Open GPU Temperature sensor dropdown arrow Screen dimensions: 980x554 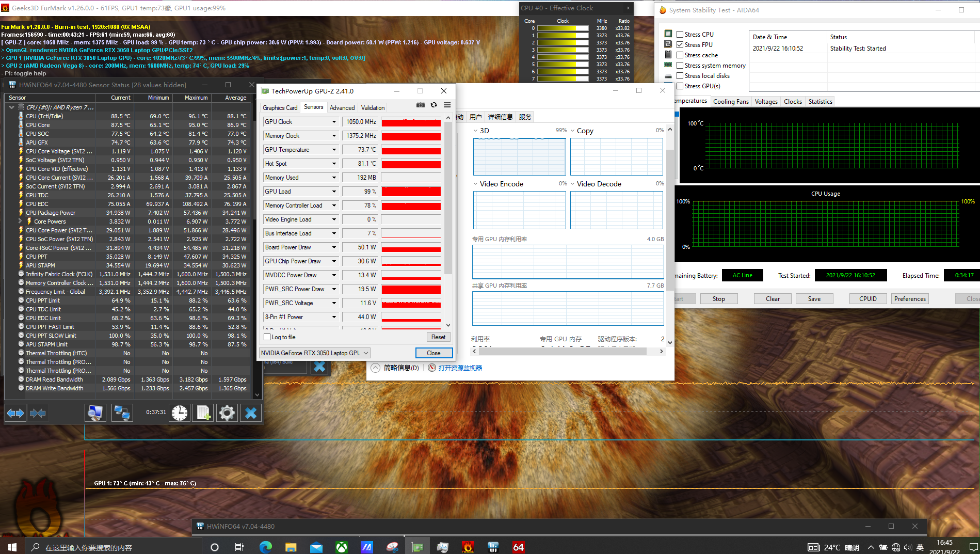[x=334, y=150]
